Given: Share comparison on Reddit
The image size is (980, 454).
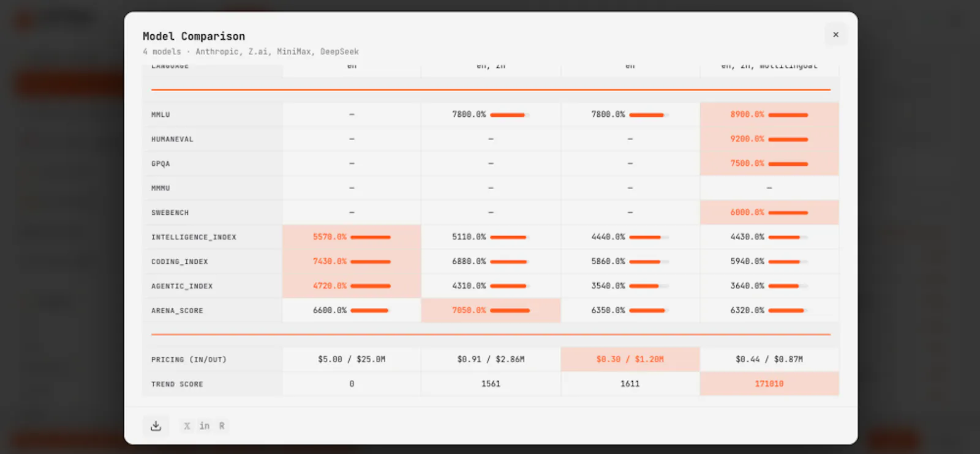Looking at the screenshot, I should [222, 426].
